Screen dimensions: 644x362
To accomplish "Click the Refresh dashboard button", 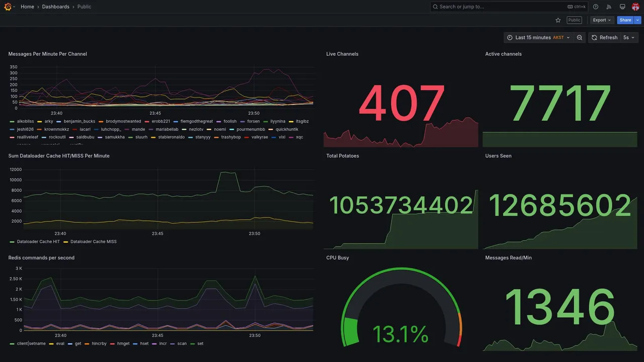I will pyautogui.click(x=604, y=38).
